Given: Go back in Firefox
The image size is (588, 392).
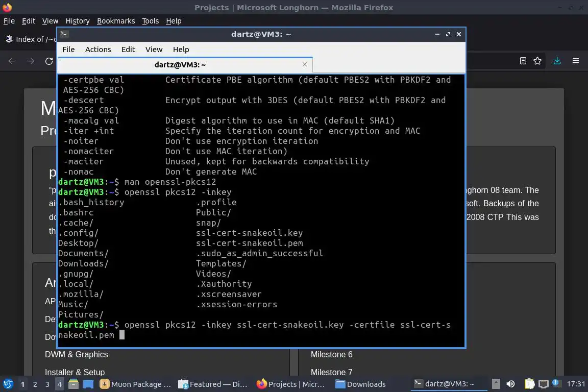Looking at the screenshot, I should [x=12, y=61].
